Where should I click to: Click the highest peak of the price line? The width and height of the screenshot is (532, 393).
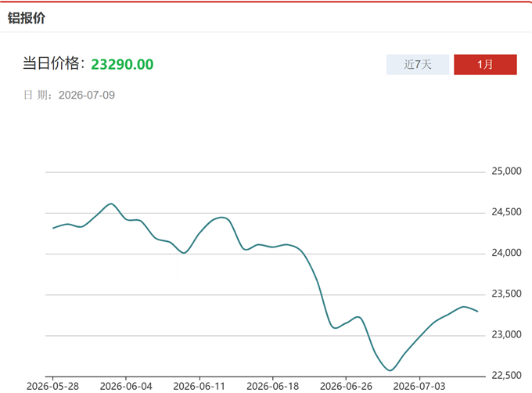tap(111, 204)
